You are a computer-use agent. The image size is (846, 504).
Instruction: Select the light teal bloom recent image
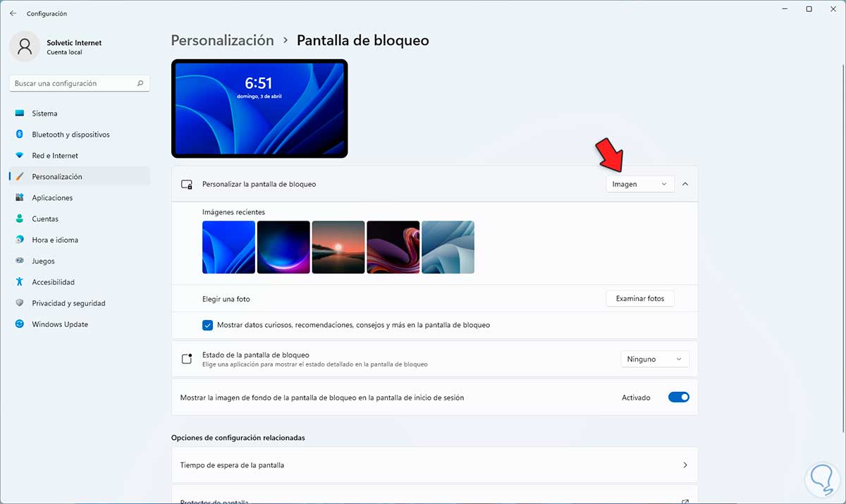point(448,247)
